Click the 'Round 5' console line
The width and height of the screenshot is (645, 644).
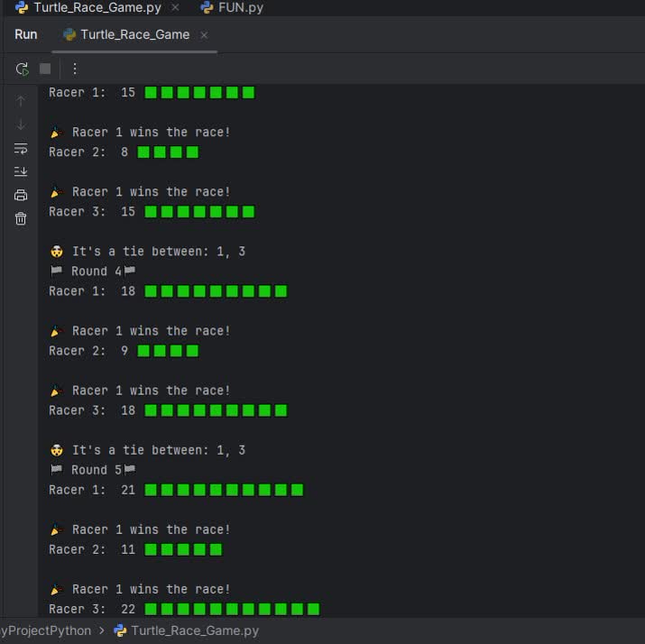pyautogui.click(x=93, y=470)
